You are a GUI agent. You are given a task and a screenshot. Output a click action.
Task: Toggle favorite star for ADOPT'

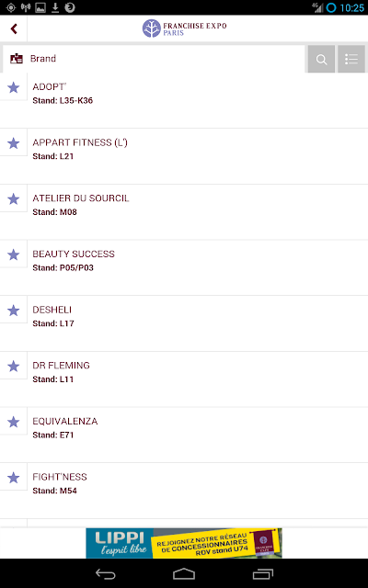(x=14, y=87)
